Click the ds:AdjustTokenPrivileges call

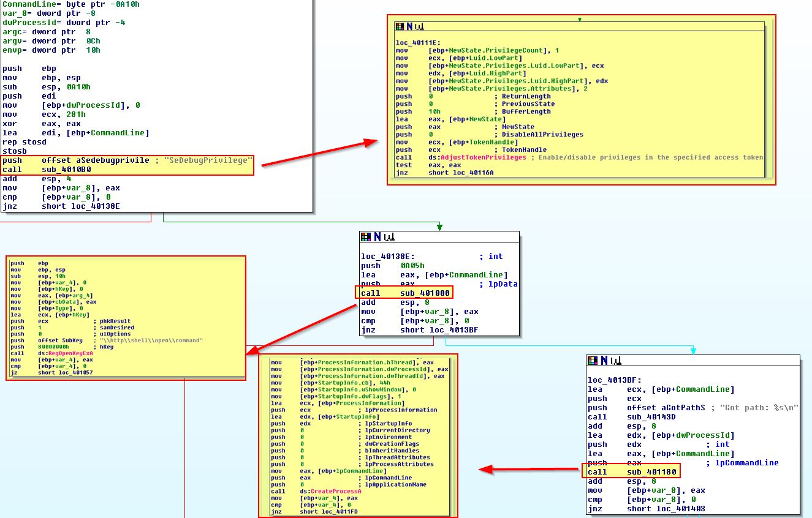[477, 157]
